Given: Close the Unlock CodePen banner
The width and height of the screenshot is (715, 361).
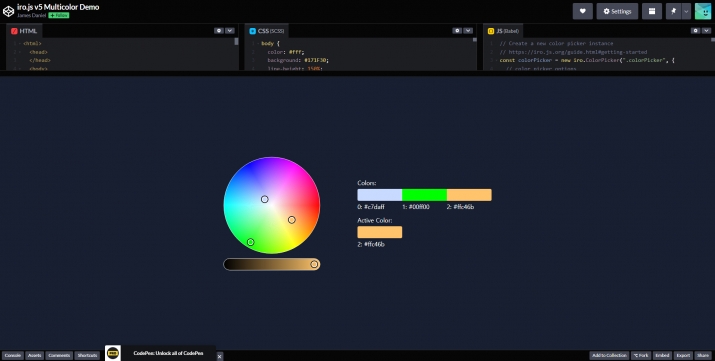Looking at the screenshot, I should [219, 356].
